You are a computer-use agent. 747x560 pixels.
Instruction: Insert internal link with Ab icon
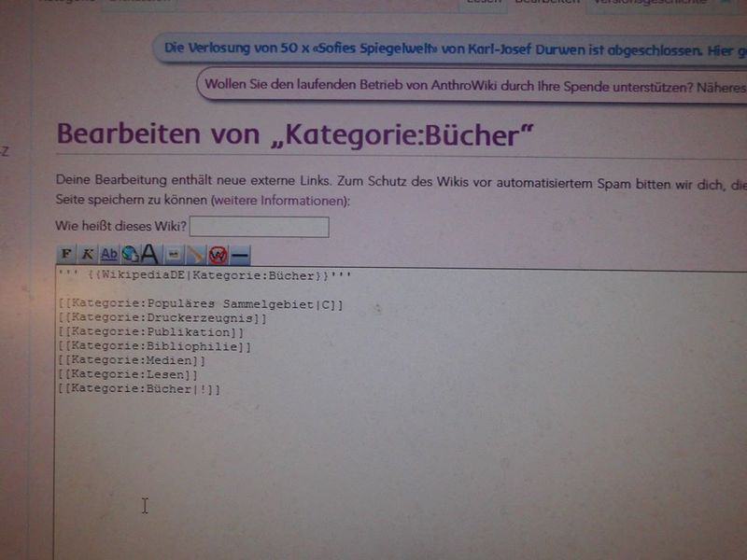pyautogui.click(x=109, y=254)
